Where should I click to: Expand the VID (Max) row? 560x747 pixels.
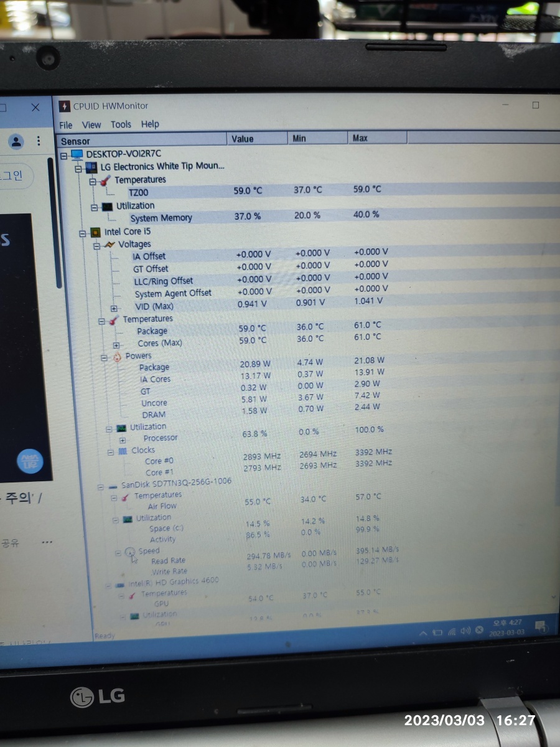point(114,308)
